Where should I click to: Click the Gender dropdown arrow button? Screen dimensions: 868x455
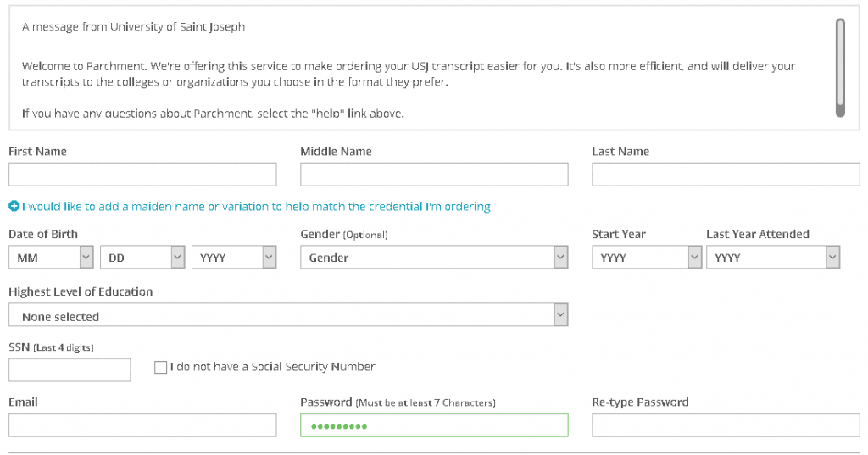[x=561, y=258]
